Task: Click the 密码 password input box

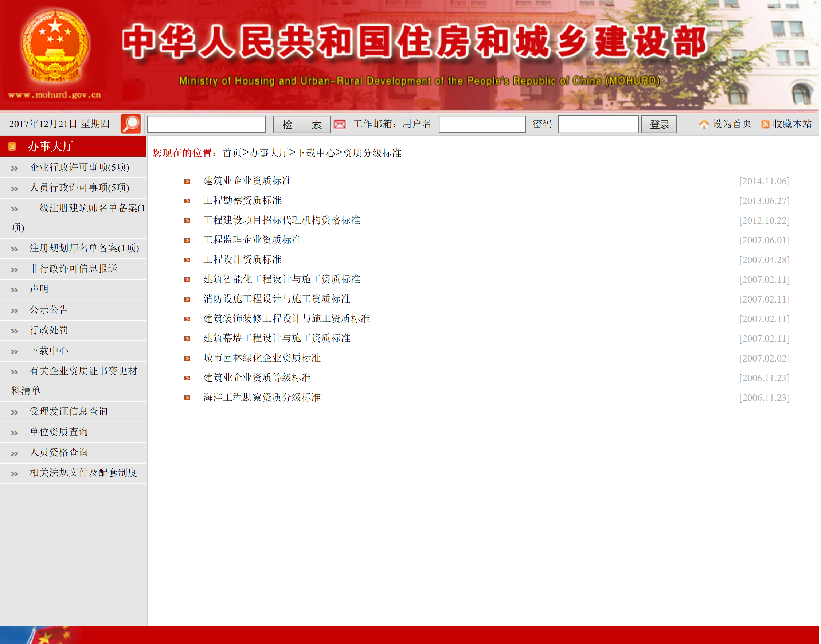Action: point(598,124)
